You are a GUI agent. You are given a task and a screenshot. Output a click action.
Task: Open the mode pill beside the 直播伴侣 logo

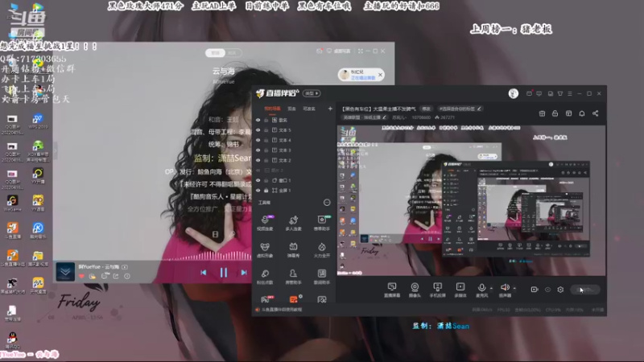(x=312, y=93)
